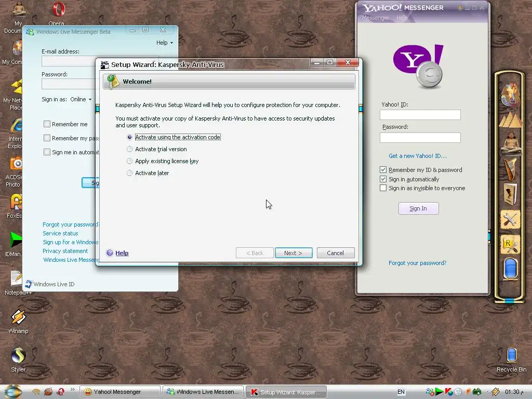Screen dimensions: 532x399
Task: Click Password field in Windows Live Messenger
Action: [69, 84]
